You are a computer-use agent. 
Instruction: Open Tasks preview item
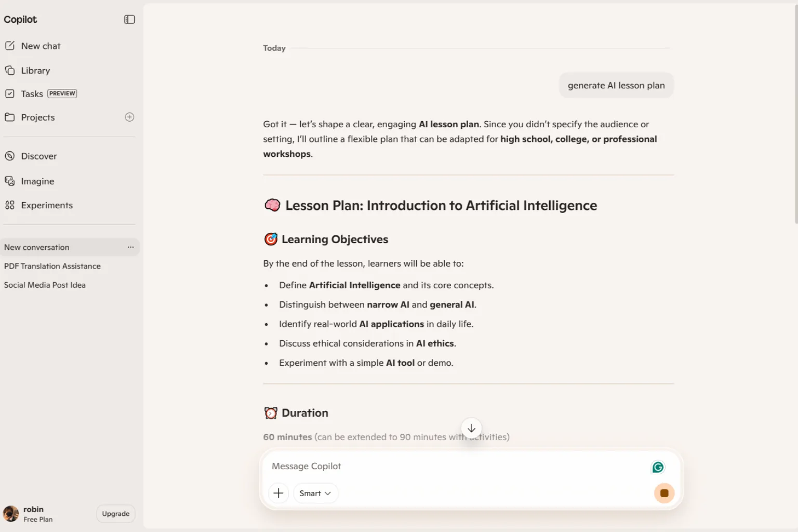tap(41, 94)
